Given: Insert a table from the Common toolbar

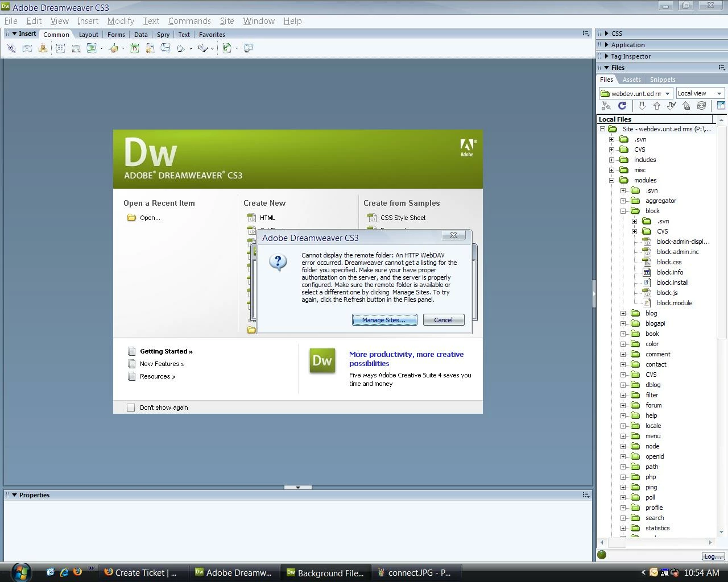Looking at the screenshot, I should [x=60, y=48].
